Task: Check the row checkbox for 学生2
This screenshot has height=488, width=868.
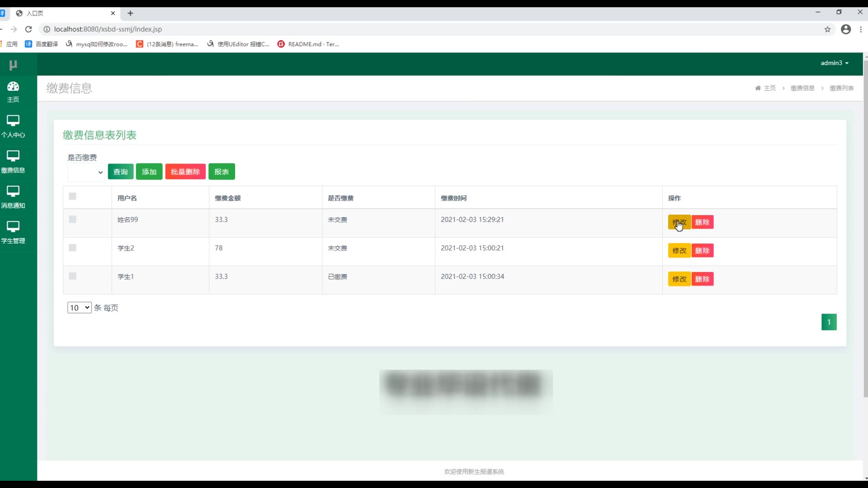Action: [72, 248]
